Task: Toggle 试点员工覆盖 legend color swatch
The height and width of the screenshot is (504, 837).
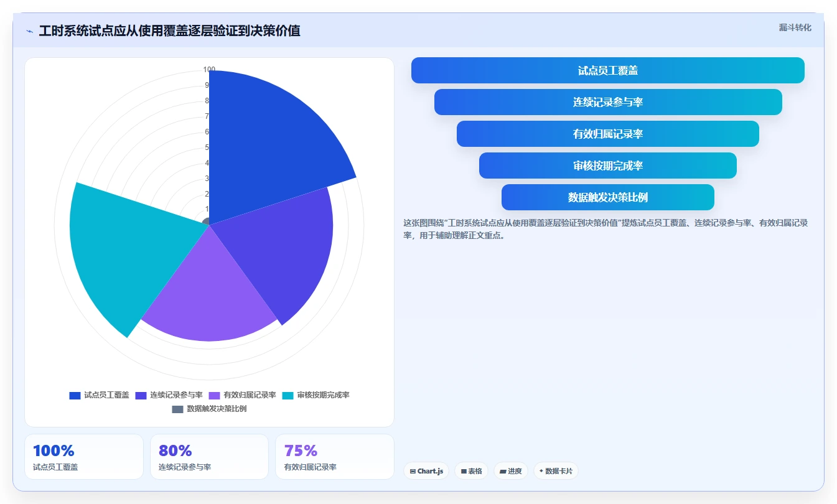Action: 75,395
